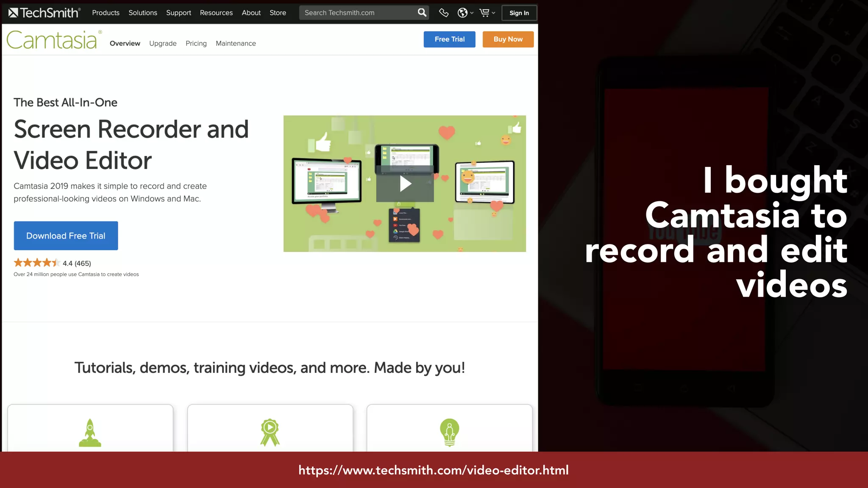This screenshot has width=868, height=488.
Task: Switch to the Upgrade tab
Action: [163, 43]
